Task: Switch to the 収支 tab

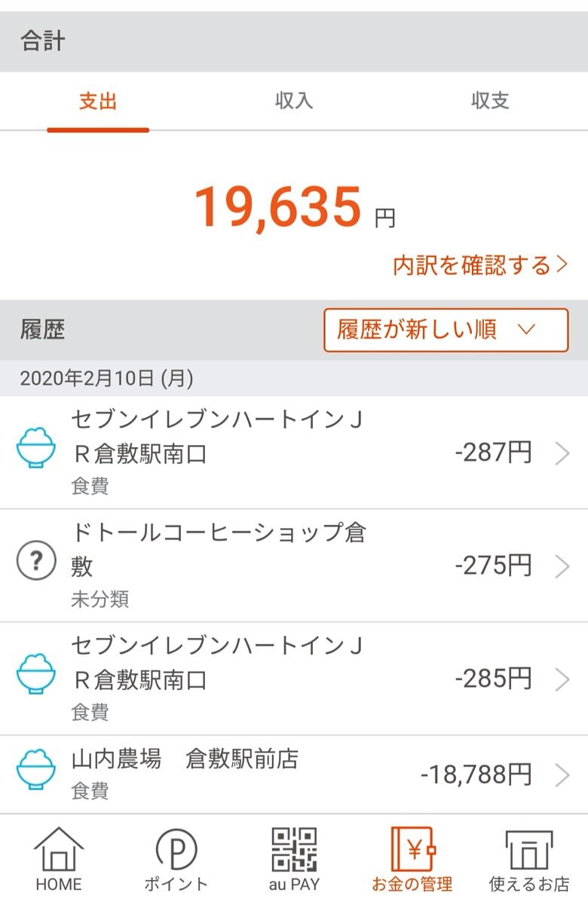Action: click(490, 101)
